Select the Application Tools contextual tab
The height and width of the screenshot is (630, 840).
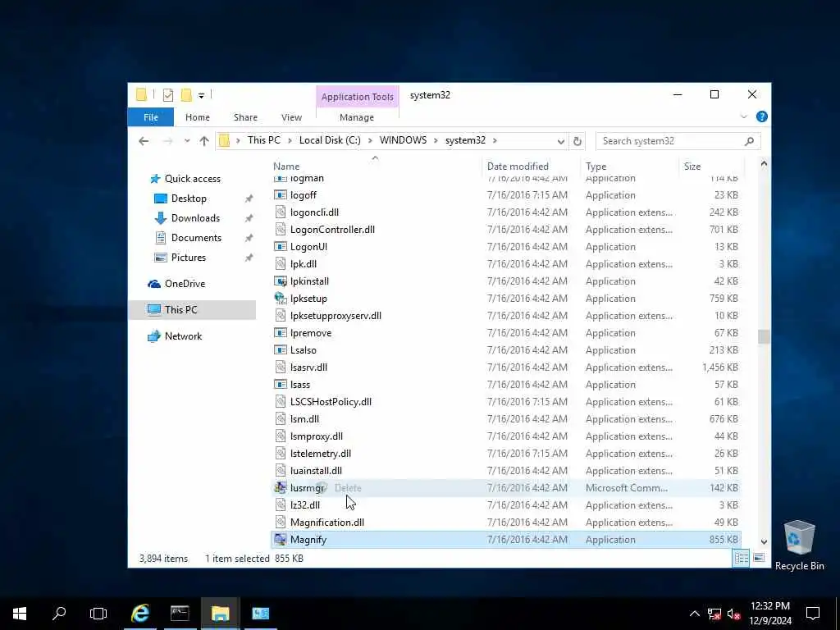click(358, 97)
